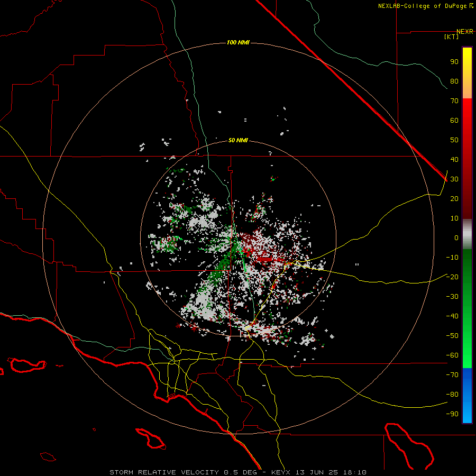Select the 30 value on velocity scale
The width and height of the screenshot is (476, 476).
(454, 179)
